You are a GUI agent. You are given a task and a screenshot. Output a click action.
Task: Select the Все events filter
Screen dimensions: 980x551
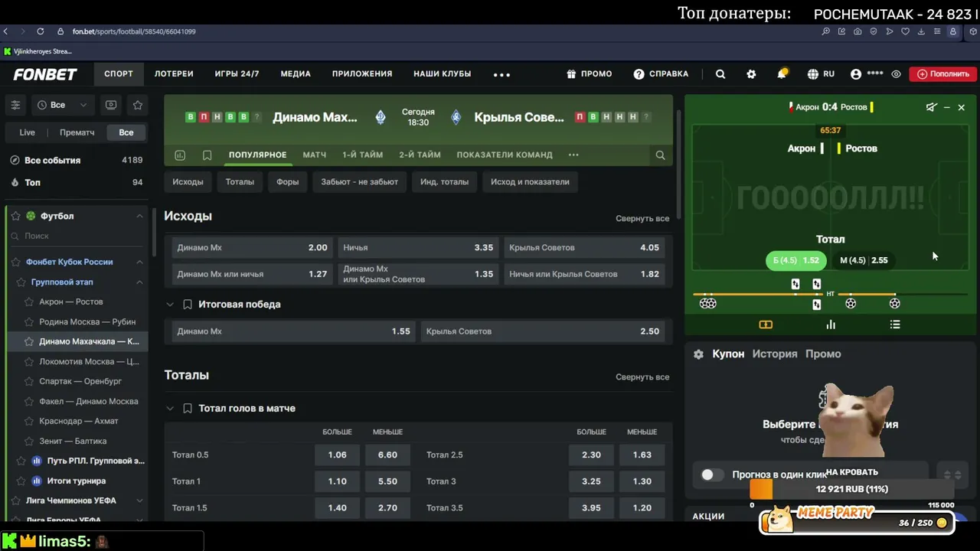[x=126, y=132]
